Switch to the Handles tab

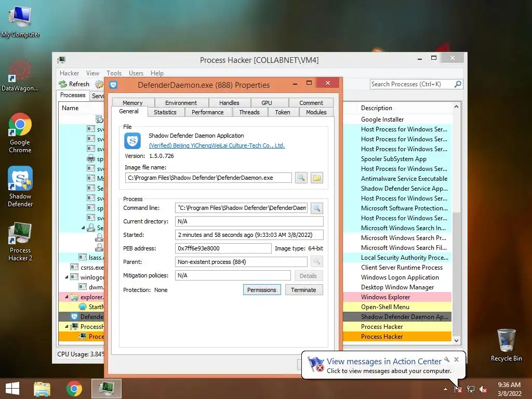pyautogui.click(x=229, y=103)
